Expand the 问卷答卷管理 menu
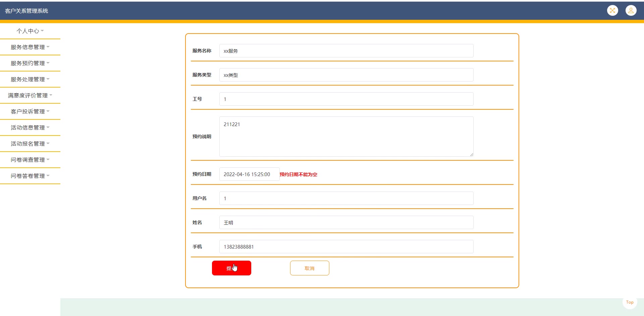 30,176
